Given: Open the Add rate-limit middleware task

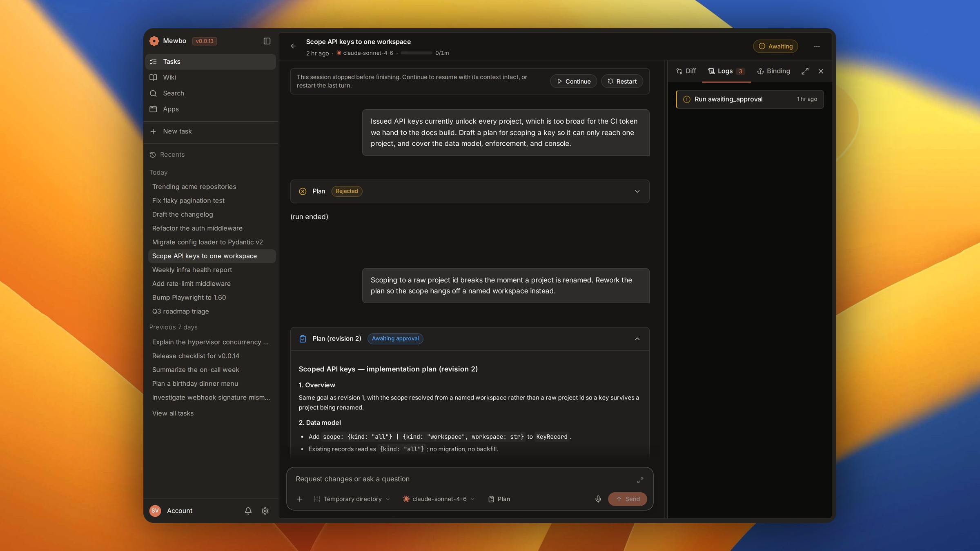Looking at the screenshot, I should pos(212,284).
